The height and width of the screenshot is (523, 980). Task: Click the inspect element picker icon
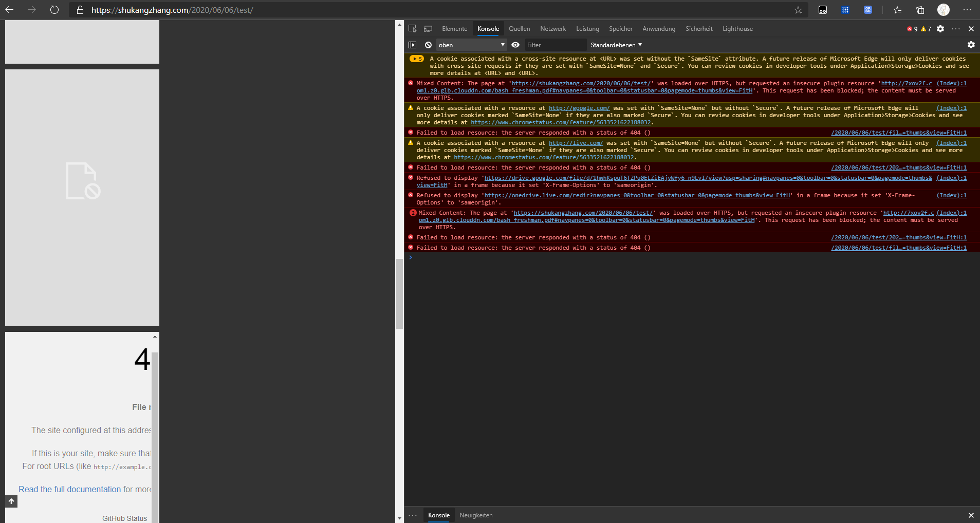click(412, 29)
